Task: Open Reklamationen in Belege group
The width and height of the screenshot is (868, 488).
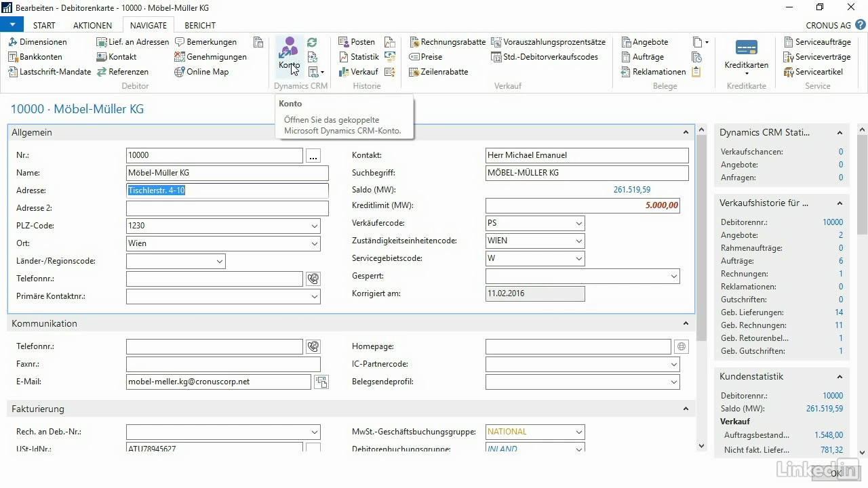Action: click(654, 72)
